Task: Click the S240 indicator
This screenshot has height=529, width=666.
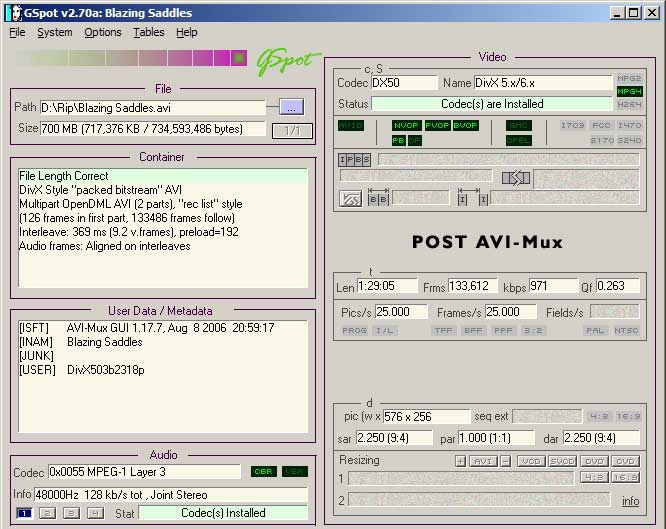Action: (x=629, y=140)
